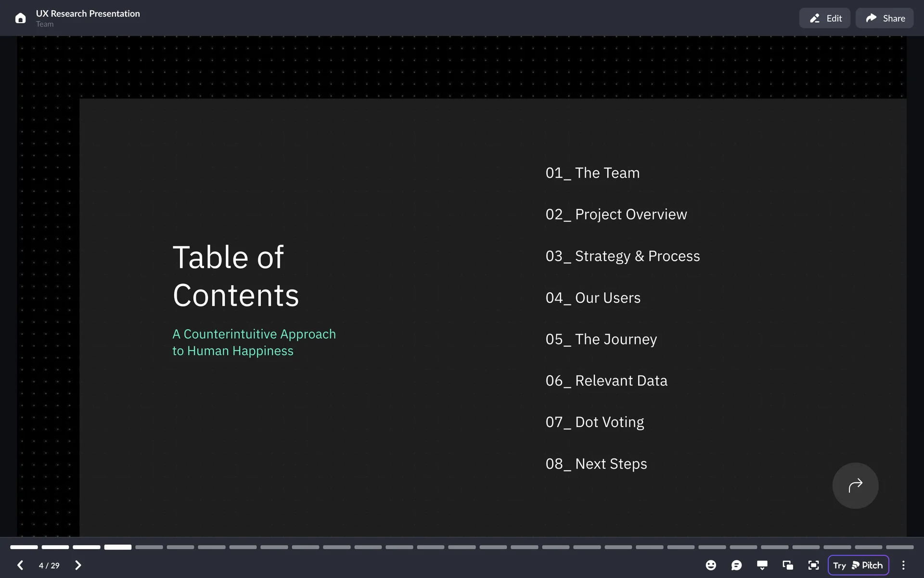Click the Edit button

(x=825, y=18)
